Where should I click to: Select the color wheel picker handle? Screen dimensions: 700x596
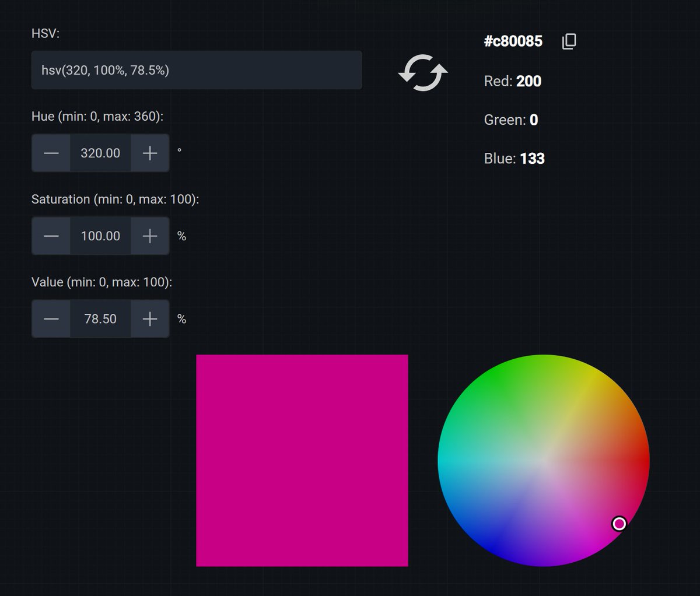(x=619, y=524)
